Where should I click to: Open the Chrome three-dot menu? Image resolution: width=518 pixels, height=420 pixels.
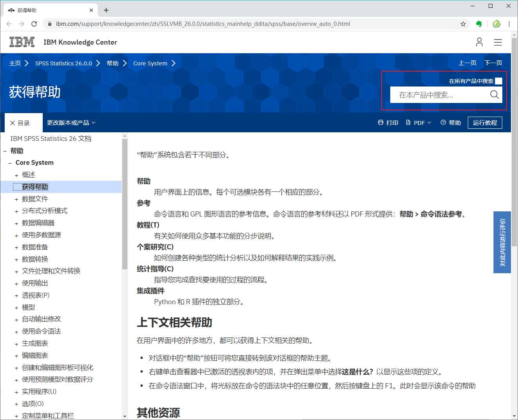point(509,24)
